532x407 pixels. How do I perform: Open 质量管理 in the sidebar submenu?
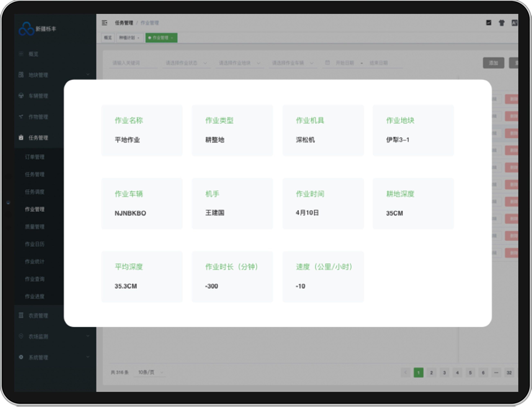(x=35, y=227)
